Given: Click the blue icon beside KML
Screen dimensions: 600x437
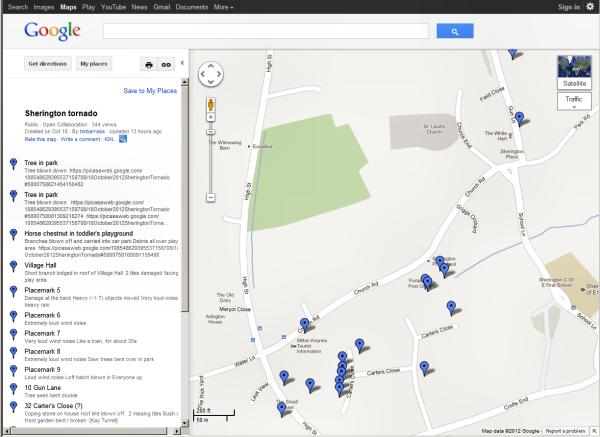Looking at the screenshot, I should [123, 139].
